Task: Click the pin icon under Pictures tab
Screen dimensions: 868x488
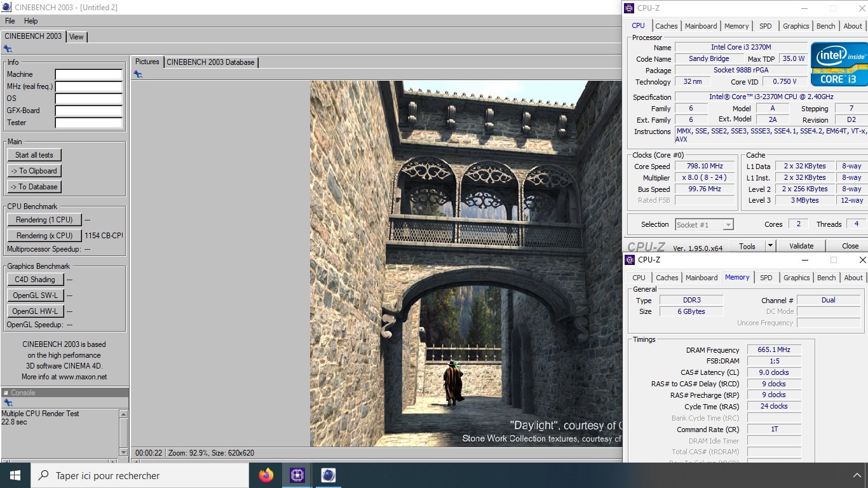Action: point(138,74)
